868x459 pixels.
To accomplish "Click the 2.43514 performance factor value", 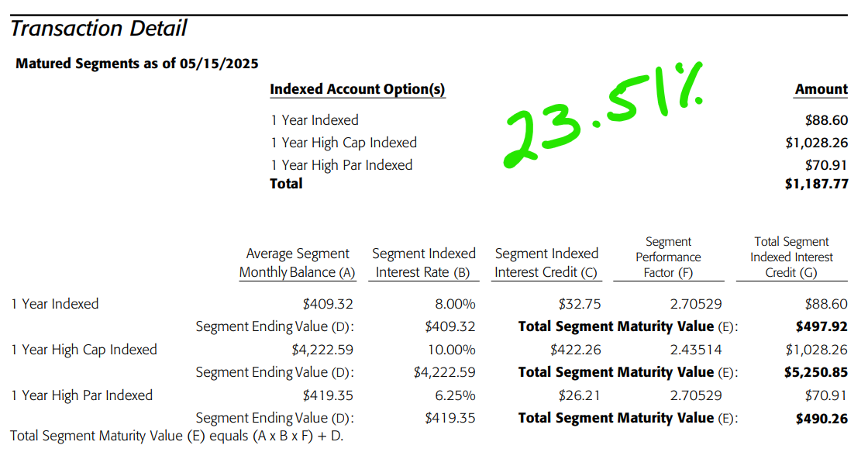I will point(696,350).
